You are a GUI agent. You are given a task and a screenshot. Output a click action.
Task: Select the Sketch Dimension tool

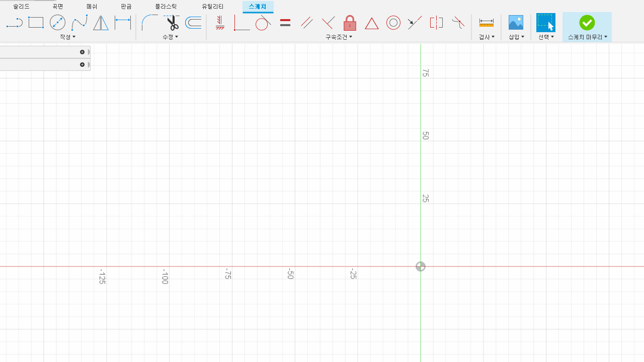pyautogui.click(x=123, y=23)
